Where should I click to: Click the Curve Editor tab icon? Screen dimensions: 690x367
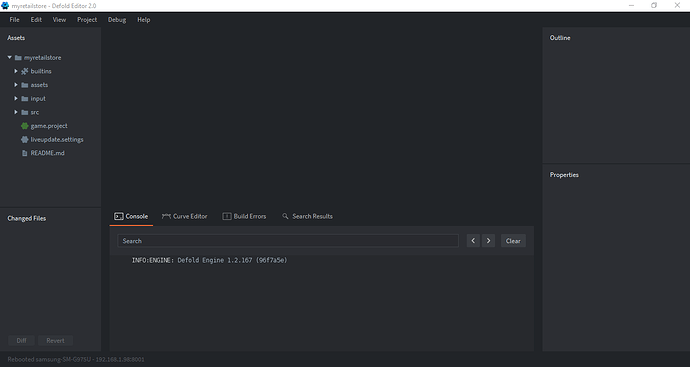point(166,216)
